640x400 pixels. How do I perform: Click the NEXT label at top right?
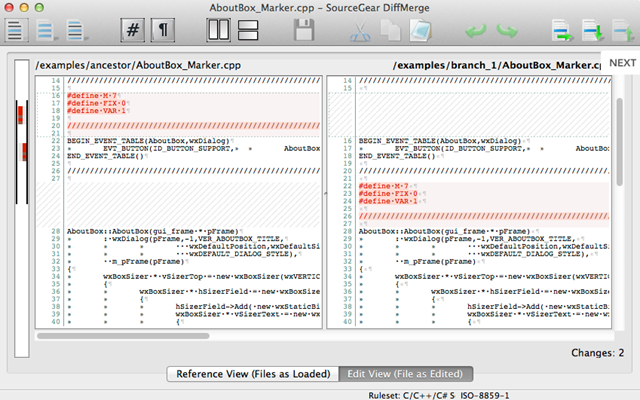coord(622,63)
